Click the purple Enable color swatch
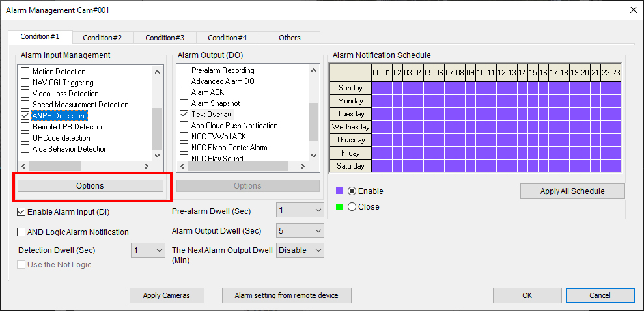The image size is (644, 311). [x=339, y=191]
